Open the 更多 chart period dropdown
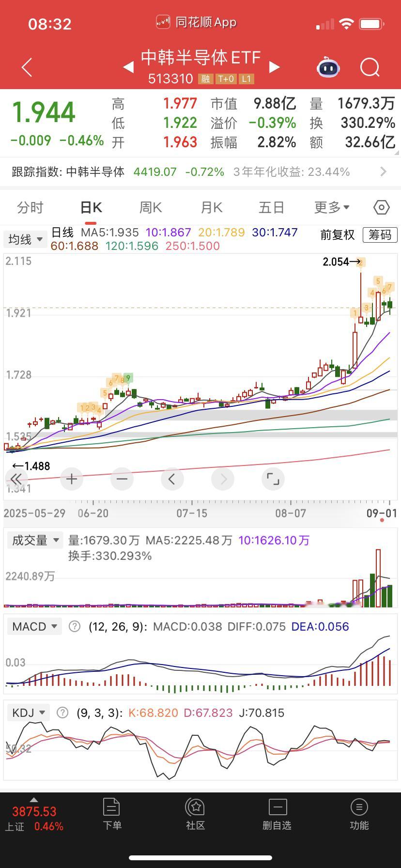 332,207
